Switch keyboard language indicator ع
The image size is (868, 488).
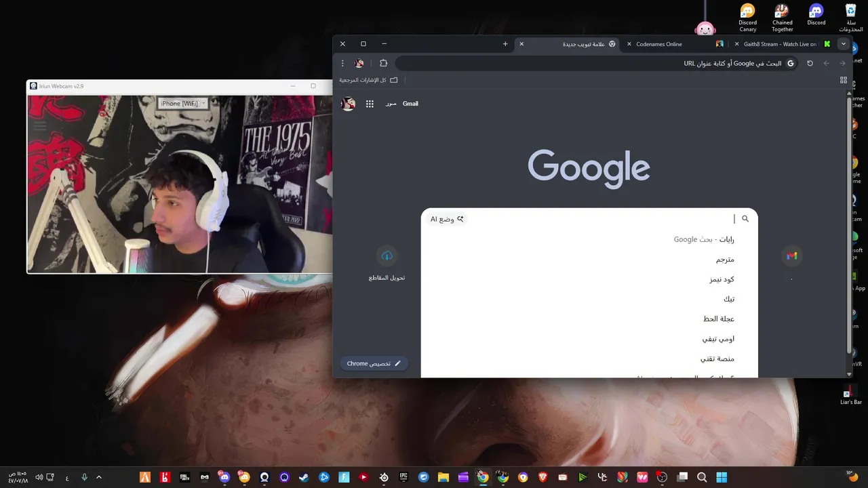coord(67,478)
